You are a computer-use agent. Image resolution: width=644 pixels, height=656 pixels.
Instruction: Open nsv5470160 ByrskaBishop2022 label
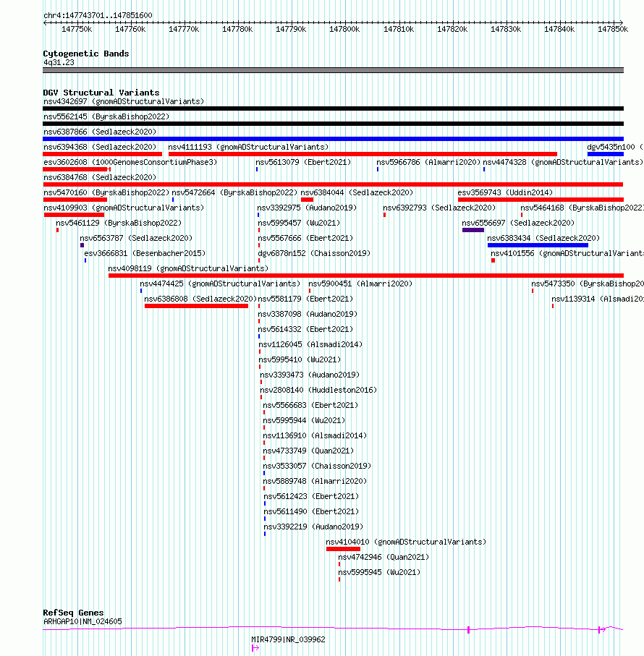tap(106, 192)
